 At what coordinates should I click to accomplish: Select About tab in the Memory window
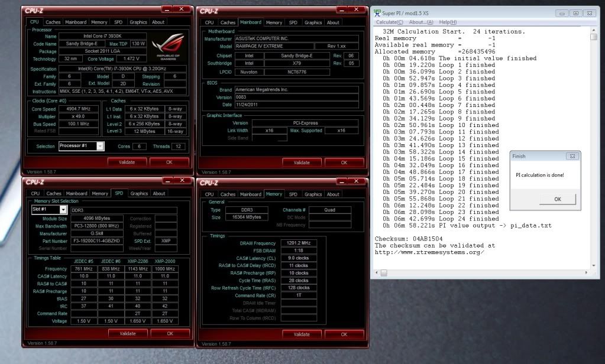click(x=333, y=194)
